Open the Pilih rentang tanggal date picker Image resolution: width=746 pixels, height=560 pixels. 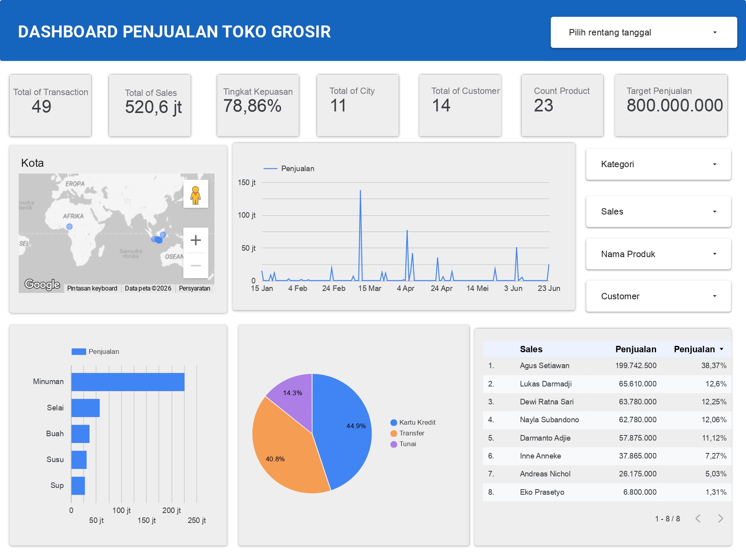[x=643, y=32]
